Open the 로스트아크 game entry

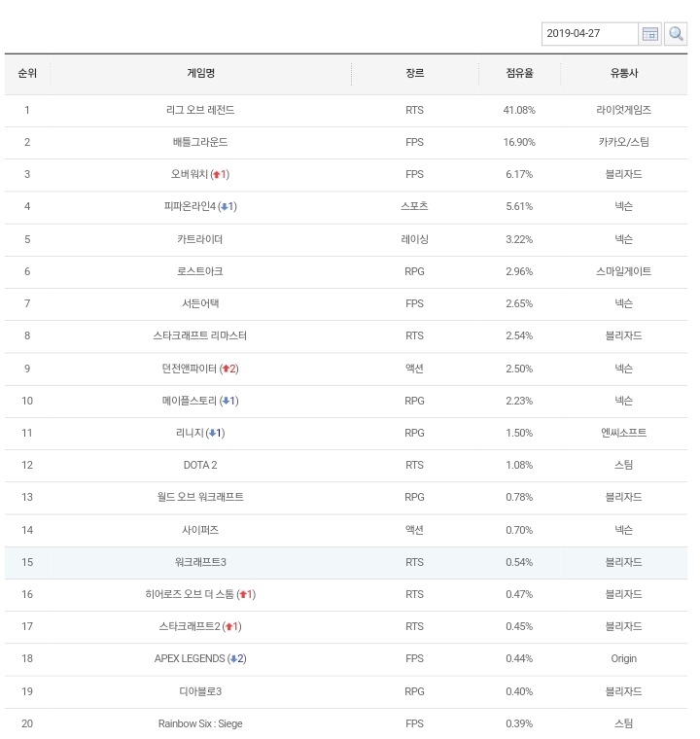point(200,272)
